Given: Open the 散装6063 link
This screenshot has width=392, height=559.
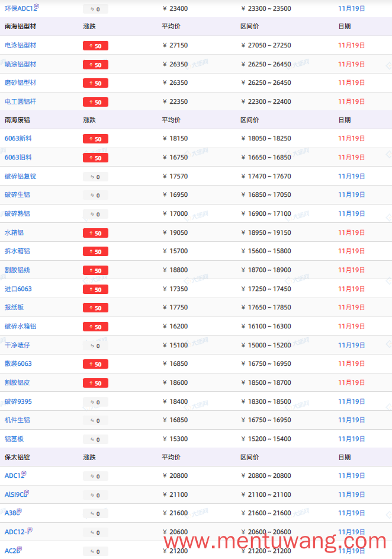Looking at the screenshot, I should point(18,363).
